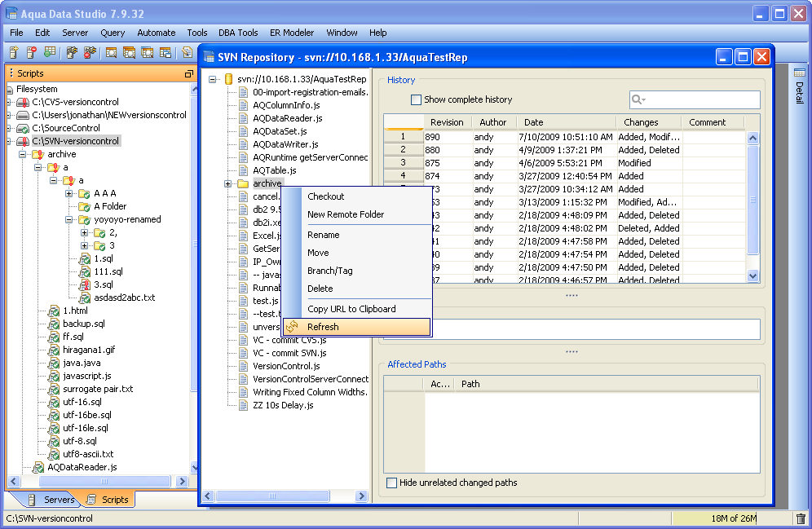Enable Show complete history checkbox
This screenshot has height=529, width=812.
click(x=417, y=99)
